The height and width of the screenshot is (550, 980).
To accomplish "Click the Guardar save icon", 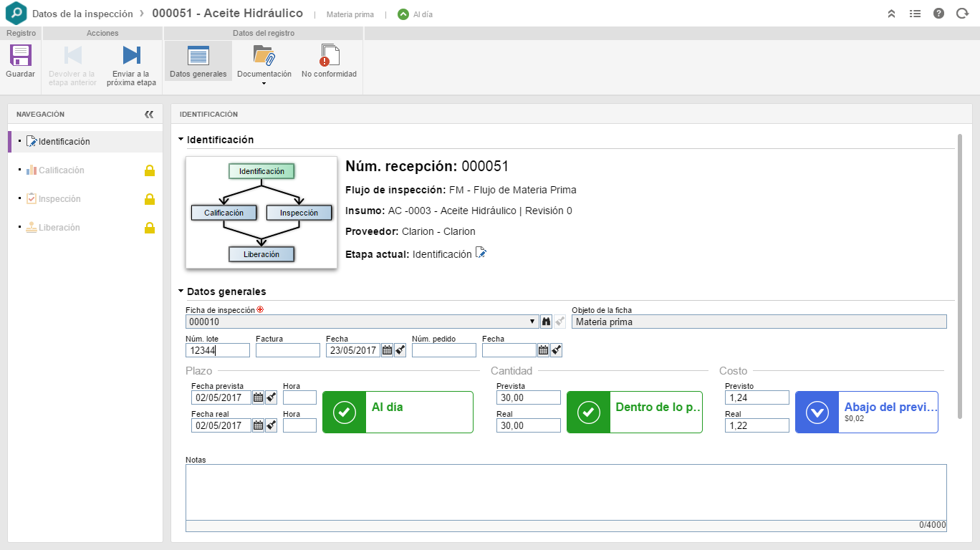I will [20, 56].
